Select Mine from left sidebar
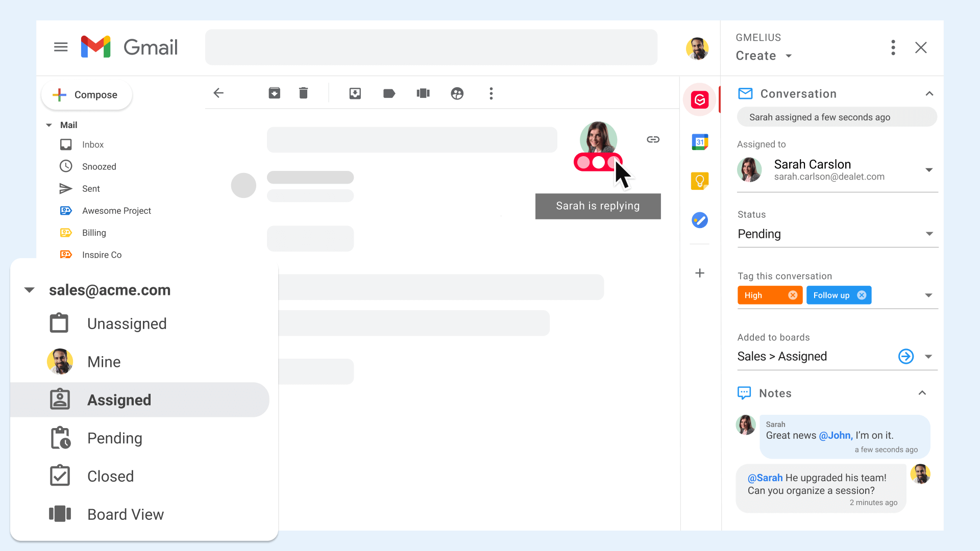Image resolution: width=980 pixels, height=551 pixels. pos(104,362)
